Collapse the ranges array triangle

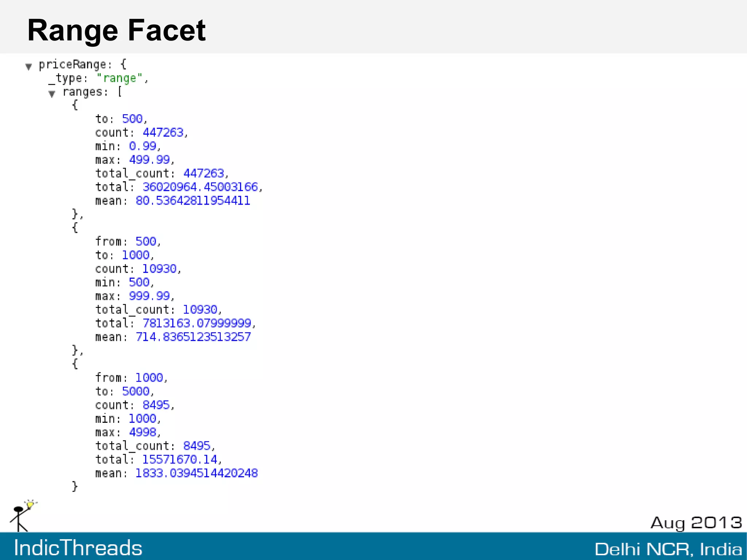52,94
